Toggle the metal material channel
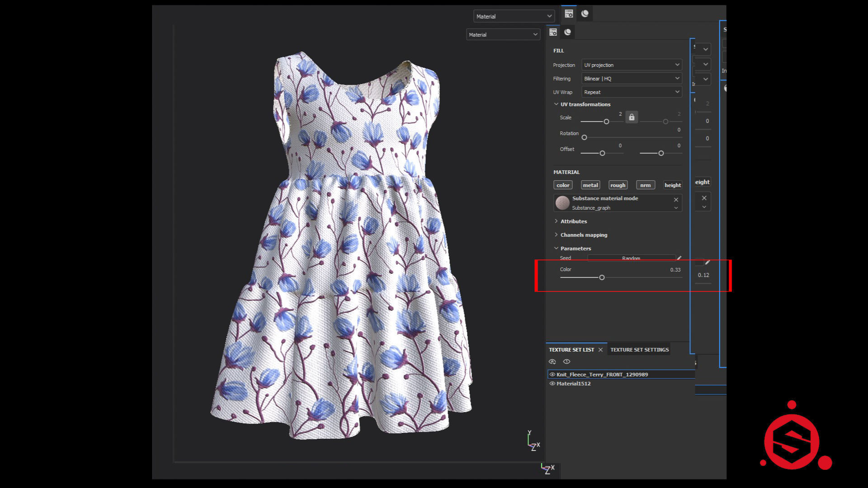 point(590,185)
